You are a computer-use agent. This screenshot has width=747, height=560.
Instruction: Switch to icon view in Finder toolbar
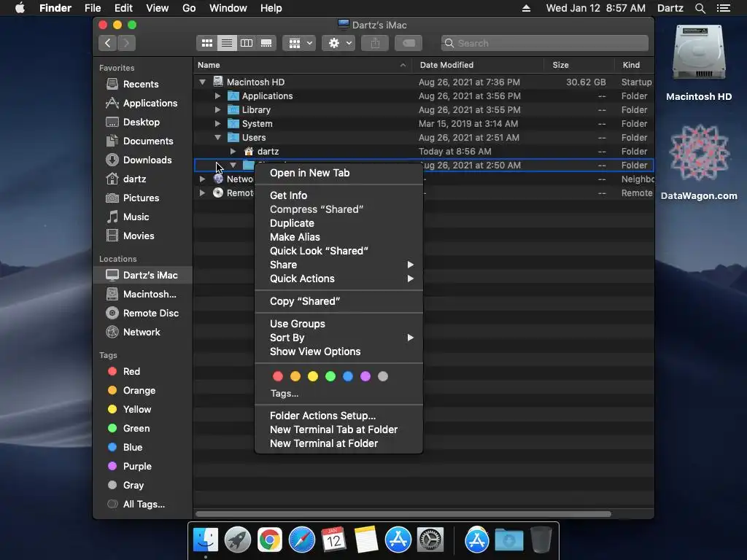click(x=206, y=43)
